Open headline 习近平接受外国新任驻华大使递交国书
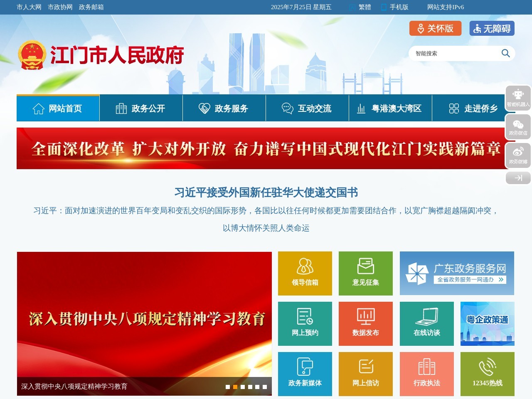Viewport: 532px width, 399px height. 266,192
